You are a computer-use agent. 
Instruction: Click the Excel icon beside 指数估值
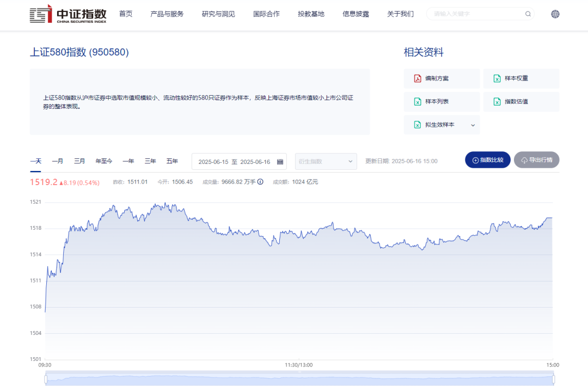(x=497, y=102)
